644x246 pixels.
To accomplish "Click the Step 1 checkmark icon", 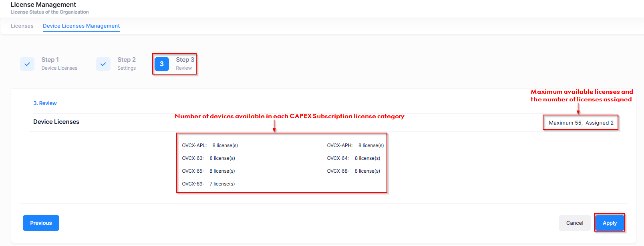I will point(27,64).
